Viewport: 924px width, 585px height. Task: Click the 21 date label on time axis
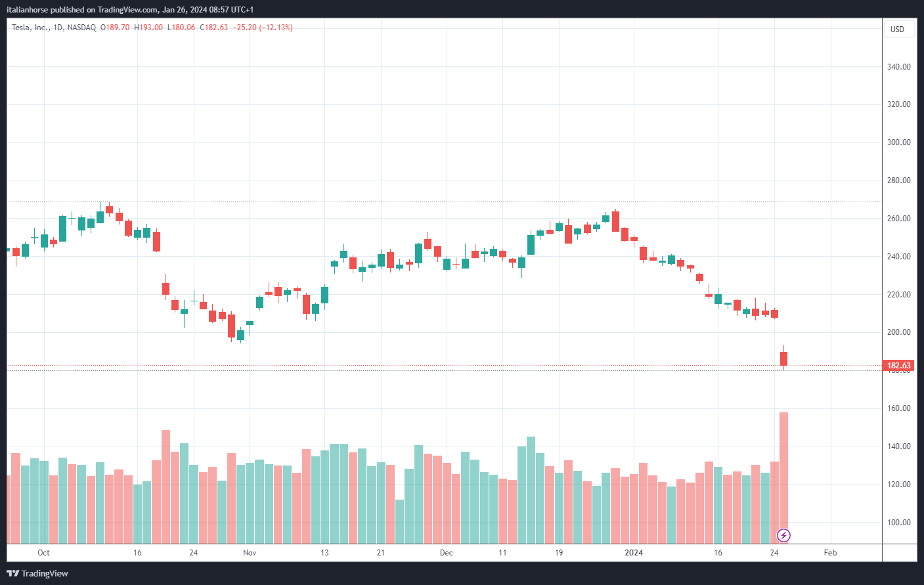coord(381,553)
